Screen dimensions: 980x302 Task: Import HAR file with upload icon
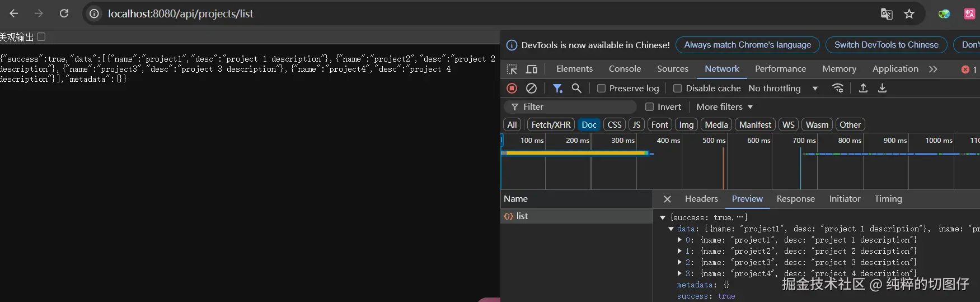click(863, 88)
